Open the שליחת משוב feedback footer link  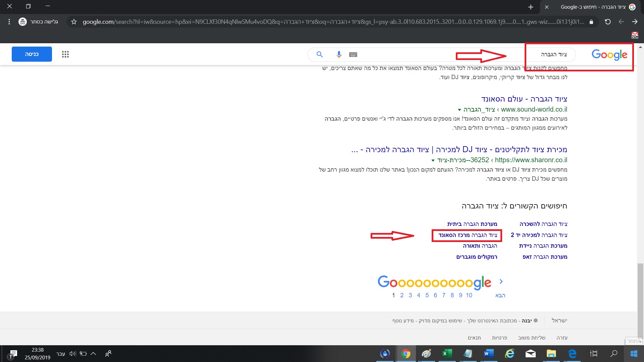click(532, 338)
